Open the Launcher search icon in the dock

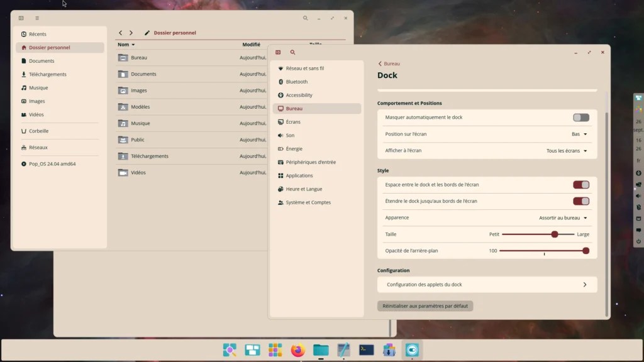coord(230,349)
